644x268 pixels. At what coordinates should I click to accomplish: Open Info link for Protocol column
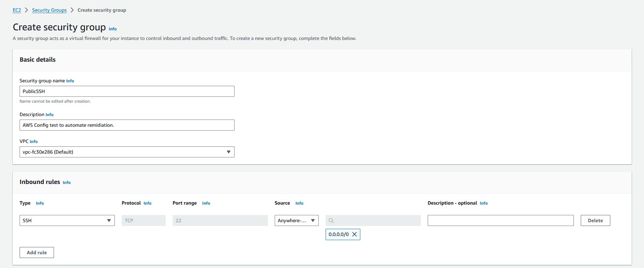(148, 203)
